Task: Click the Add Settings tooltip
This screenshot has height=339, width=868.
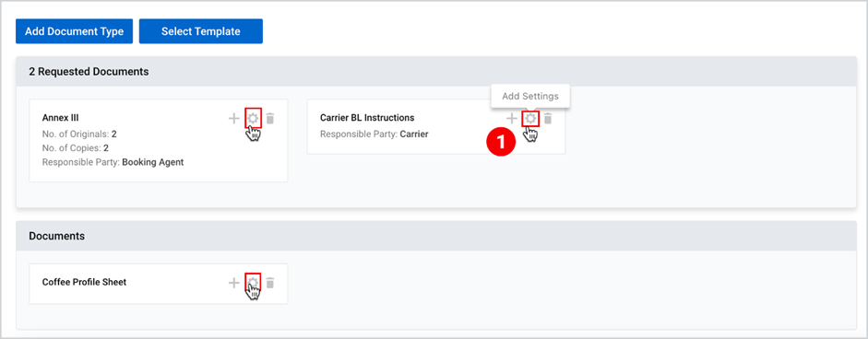Action: point(530,96)
